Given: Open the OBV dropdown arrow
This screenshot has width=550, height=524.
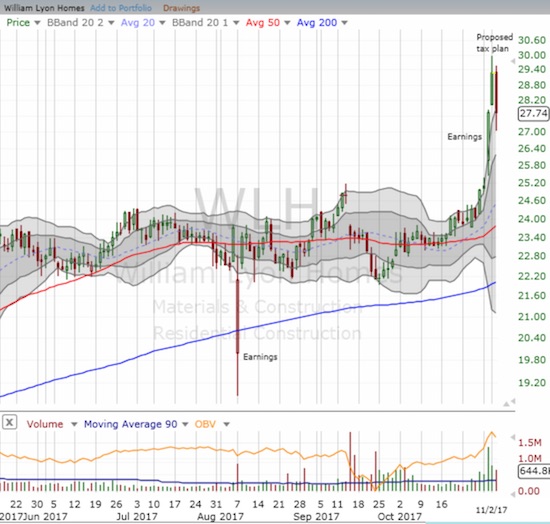Looking at the screenshot, I should (227, 424).
